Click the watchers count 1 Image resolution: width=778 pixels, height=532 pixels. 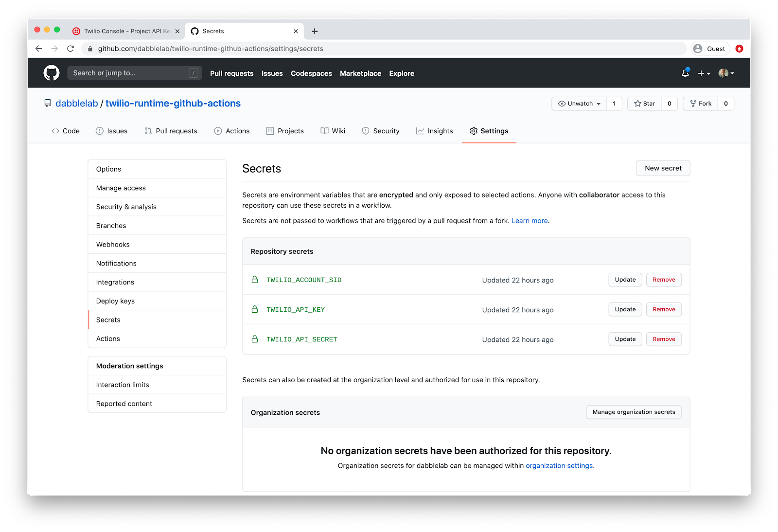tap(614, 104)
